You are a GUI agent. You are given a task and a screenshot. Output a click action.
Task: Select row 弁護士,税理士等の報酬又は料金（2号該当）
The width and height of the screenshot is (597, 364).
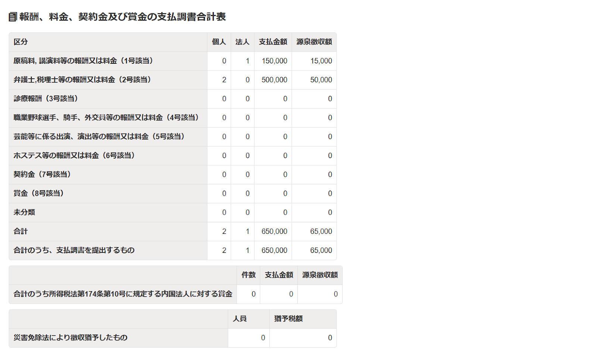click(x=173, y=80)
